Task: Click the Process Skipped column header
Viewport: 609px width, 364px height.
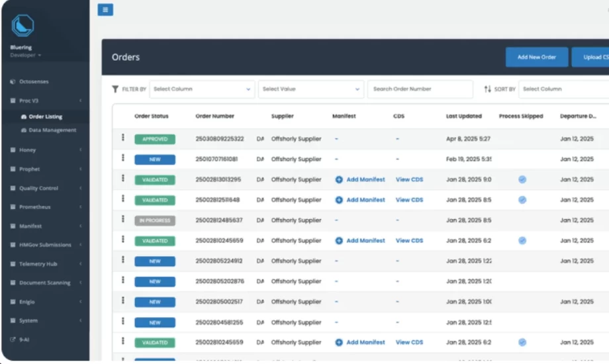Action: coord(521,116)
